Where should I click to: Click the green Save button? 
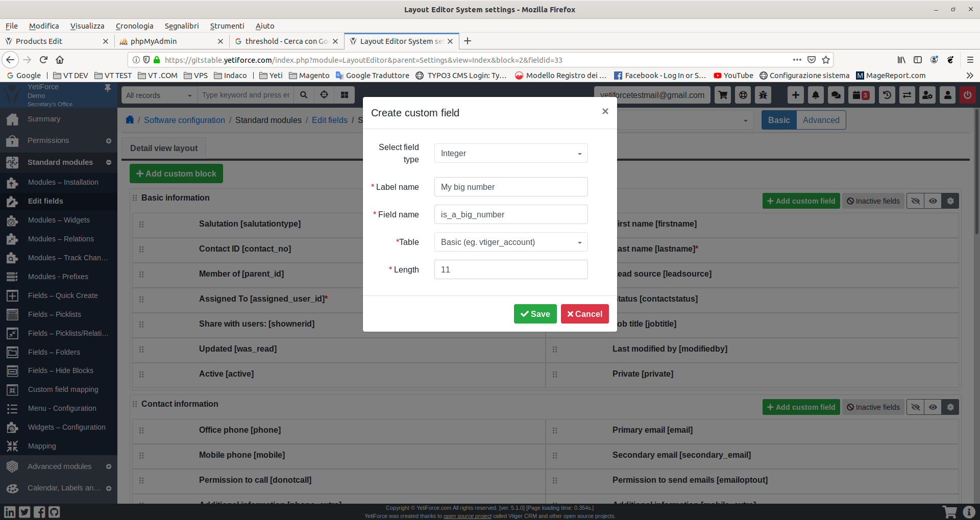(535, 314)
